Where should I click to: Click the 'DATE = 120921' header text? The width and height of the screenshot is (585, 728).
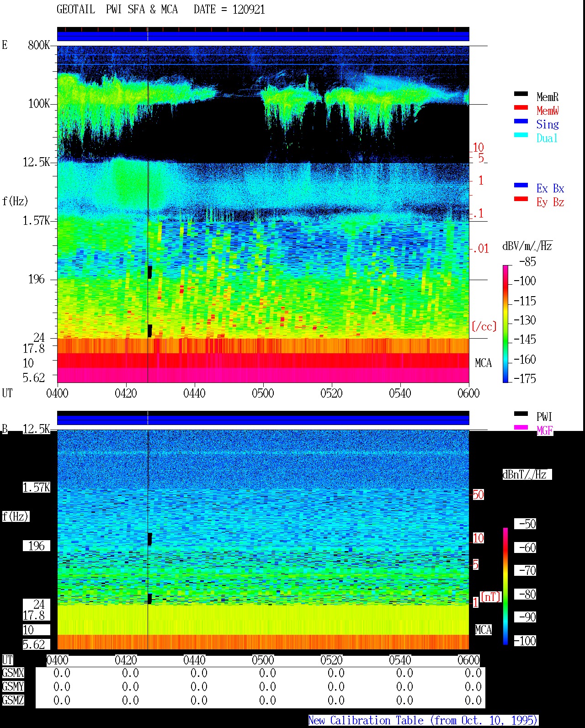coord(229,9)
